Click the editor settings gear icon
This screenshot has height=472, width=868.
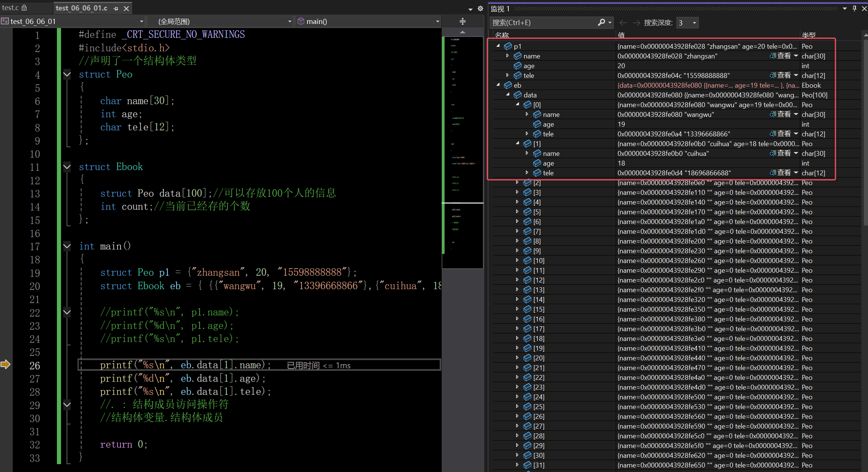[480, 8]
